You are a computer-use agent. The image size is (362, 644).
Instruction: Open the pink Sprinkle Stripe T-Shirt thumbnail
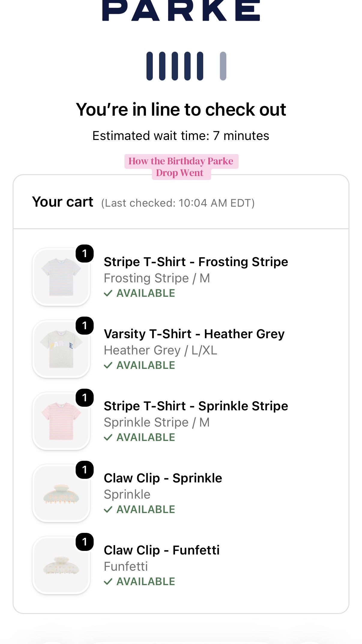click(x=61, y=421)
